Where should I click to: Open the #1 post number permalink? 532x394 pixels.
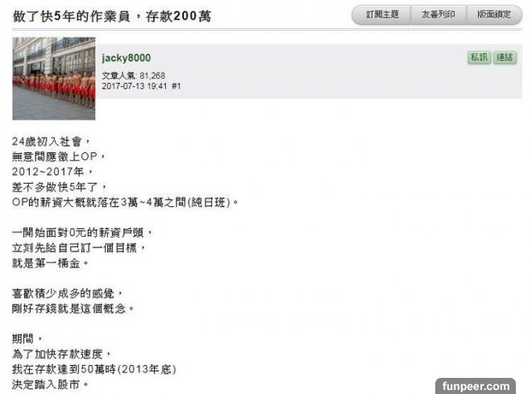[176, 86]
